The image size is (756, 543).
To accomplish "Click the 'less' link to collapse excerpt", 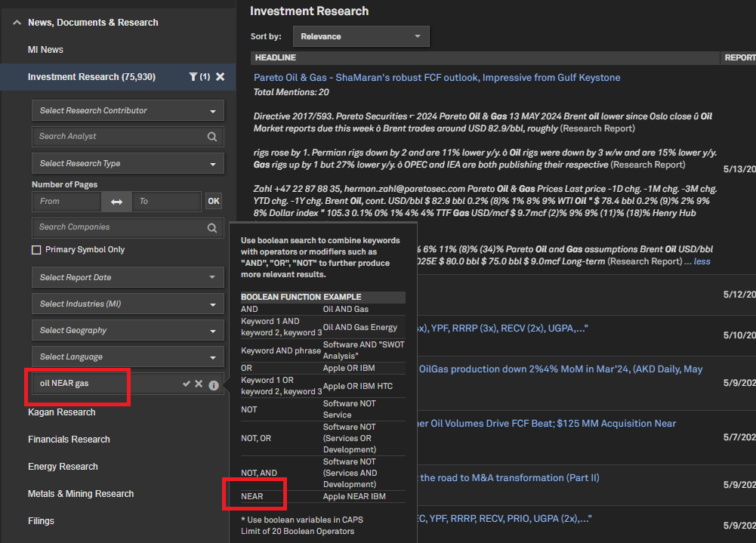I will click(702, 261).
